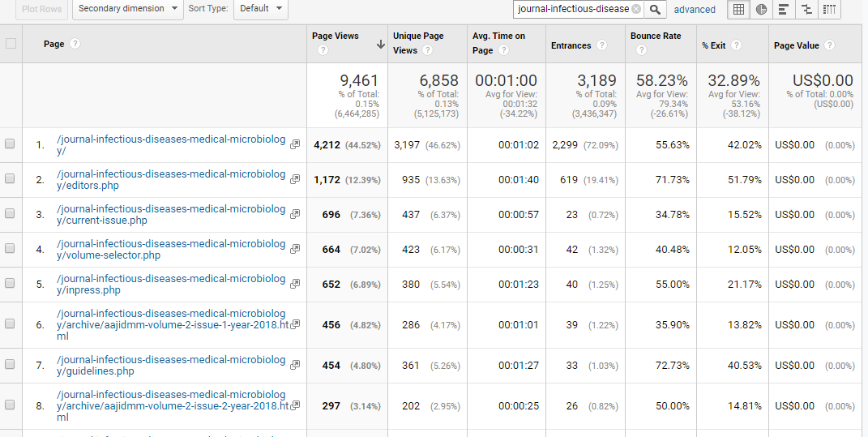The height and width of the screenshot is (437, 868).
Task: Switch to pie chart percentage view
Action: coord(761,9)
